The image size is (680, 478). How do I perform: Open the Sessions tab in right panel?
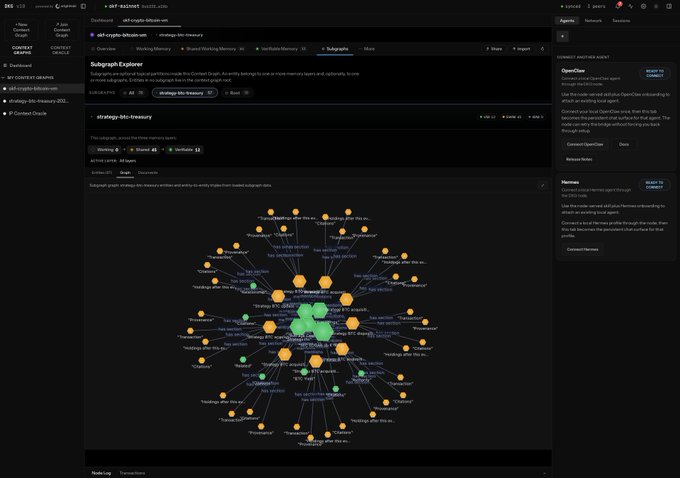[621, 21]
